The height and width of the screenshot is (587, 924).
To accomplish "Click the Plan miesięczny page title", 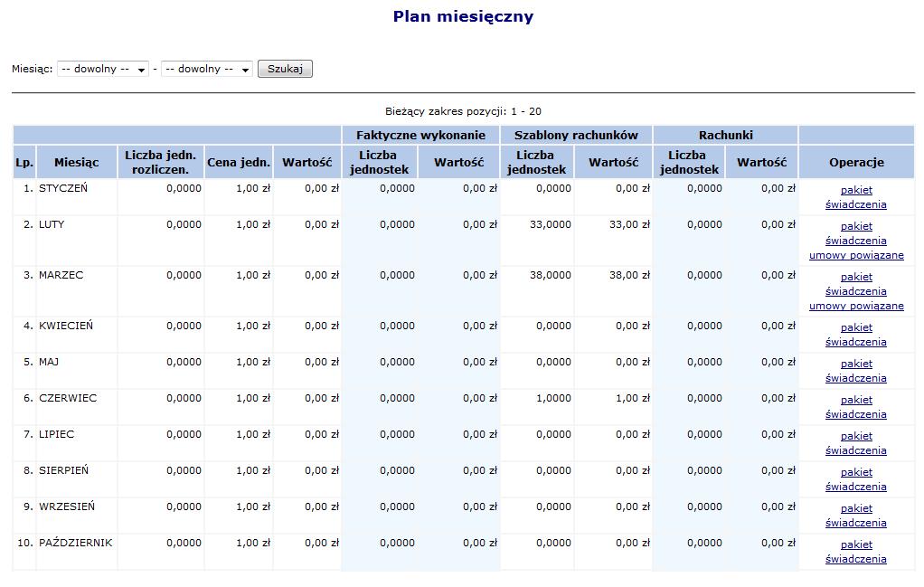I will [x=463, y=16].
